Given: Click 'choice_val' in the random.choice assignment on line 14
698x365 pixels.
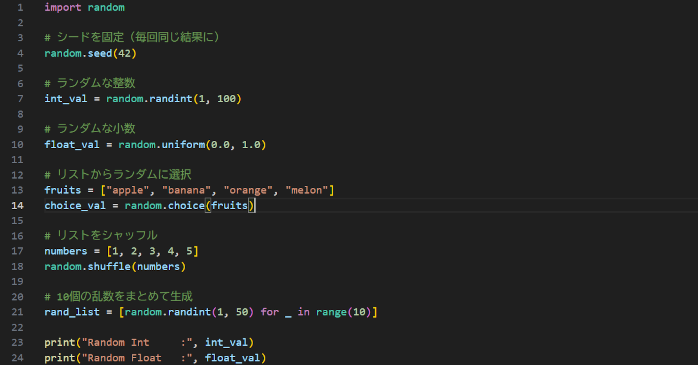Looking at the screenshot, I should (75, 206).
